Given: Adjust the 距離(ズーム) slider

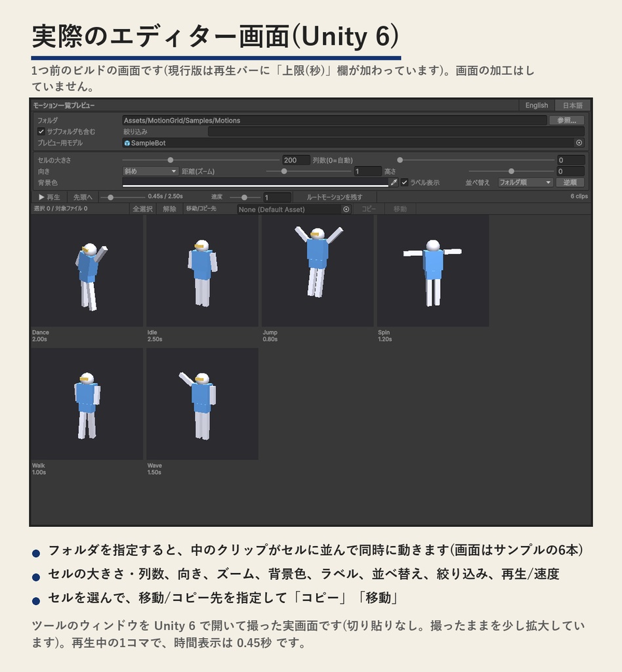Looking at the screenshot, I should pyautogui.click(x=308, y=171).
